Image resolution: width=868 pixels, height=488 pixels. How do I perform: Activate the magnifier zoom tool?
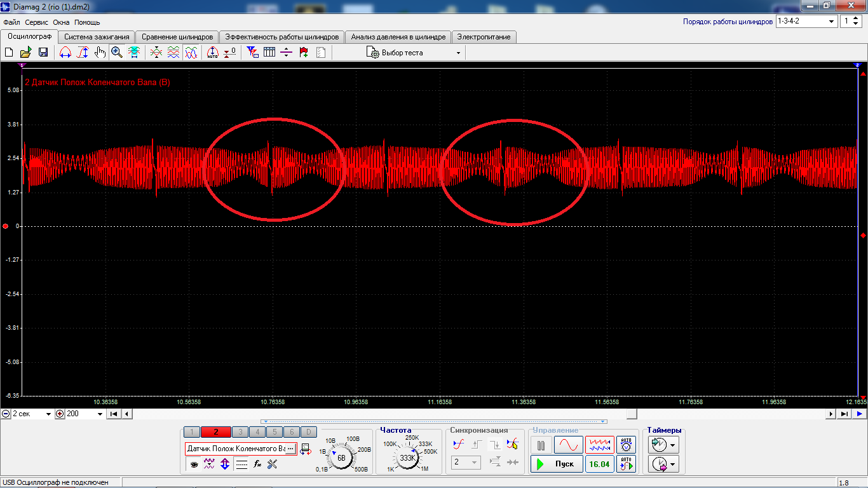coord(117,53)
